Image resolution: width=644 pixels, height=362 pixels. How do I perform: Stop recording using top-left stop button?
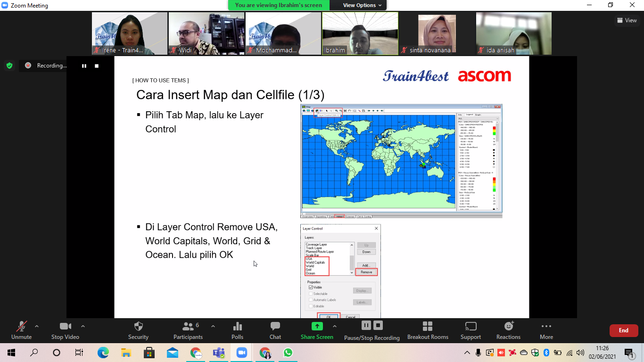coord(97,66)
